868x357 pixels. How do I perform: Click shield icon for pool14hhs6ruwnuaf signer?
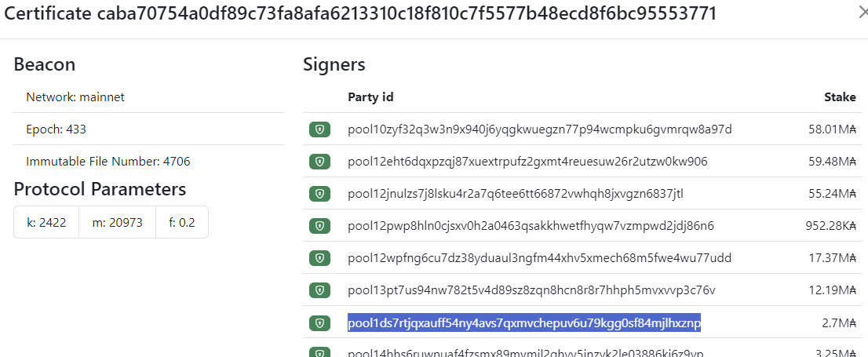(x=319, y=352)
